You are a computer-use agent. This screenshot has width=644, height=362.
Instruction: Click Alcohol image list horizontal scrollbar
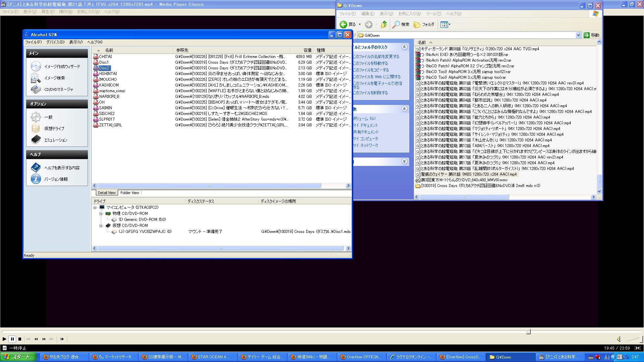pos(209,186)
